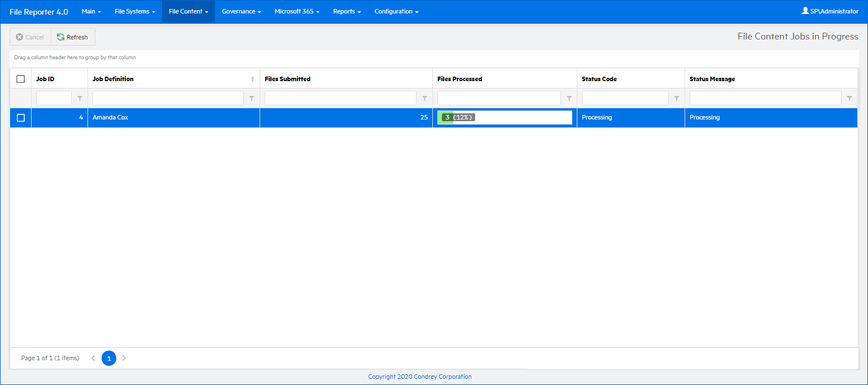Image resolution: width=868 pixels, height=385 pixels.
Task: Click the SP\Administrator user icon
Action: (x=805, y=11)
